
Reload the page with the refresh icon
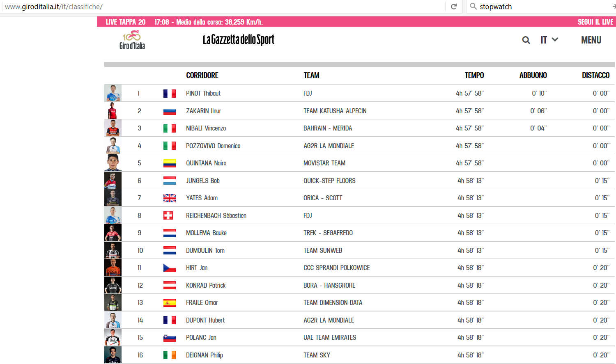click(x=454, y=7)
